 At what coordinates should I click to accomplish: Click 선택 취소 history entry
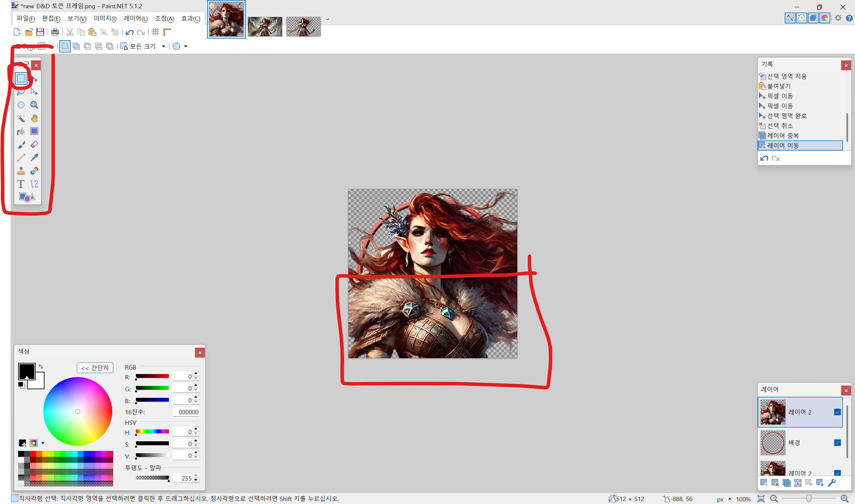pyautogui.click(x=800, y=126)
